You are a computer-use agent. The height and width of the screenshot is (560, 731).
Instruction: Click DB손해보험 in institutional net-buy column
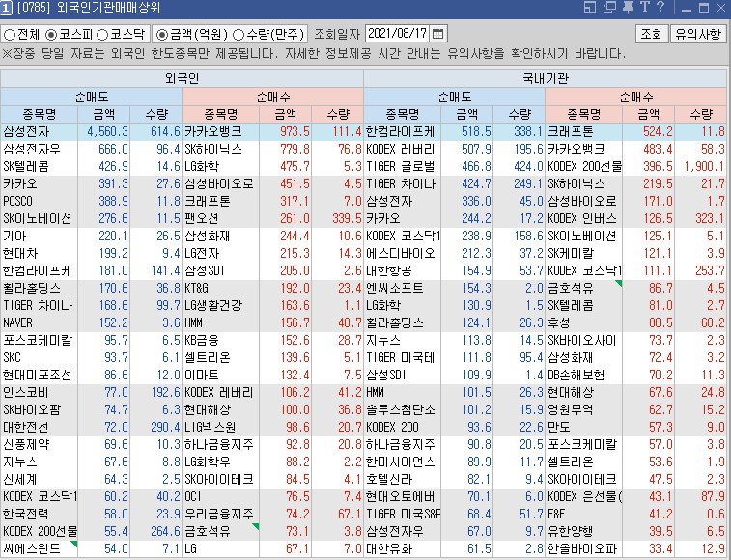coord(576,376)
